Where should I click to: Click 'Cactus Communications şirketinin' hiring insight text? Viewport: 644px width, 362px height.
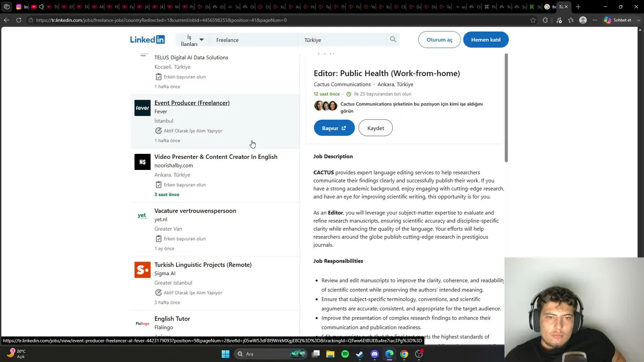tap(412, 108)
